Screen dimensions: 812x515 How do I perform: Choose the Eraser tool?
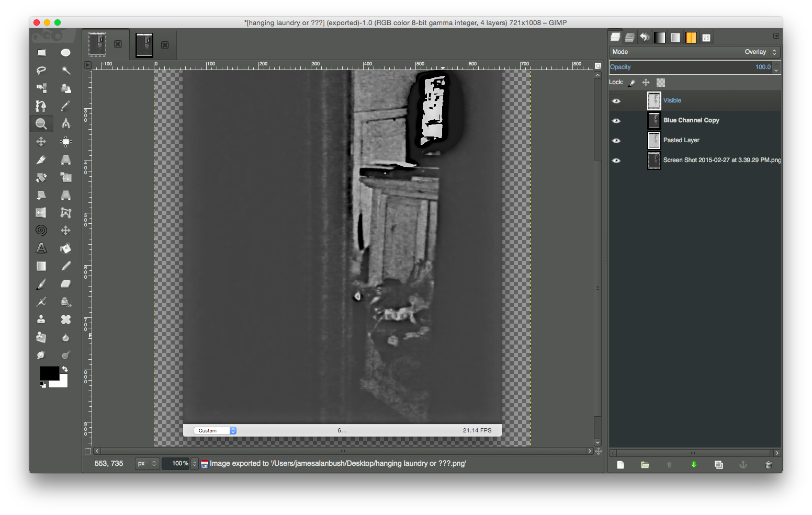pyautogui.click(x=65, y=284)
